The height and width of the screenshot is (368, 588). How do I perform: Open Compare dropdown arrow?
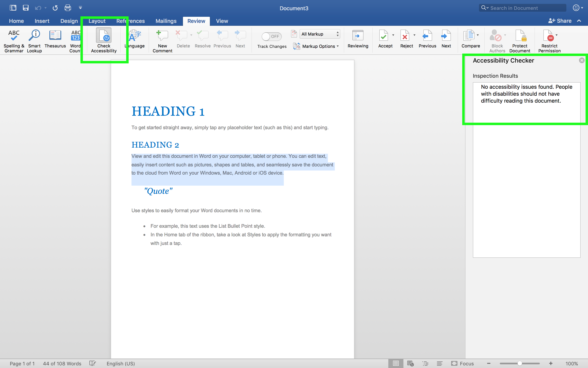(478, 35)
